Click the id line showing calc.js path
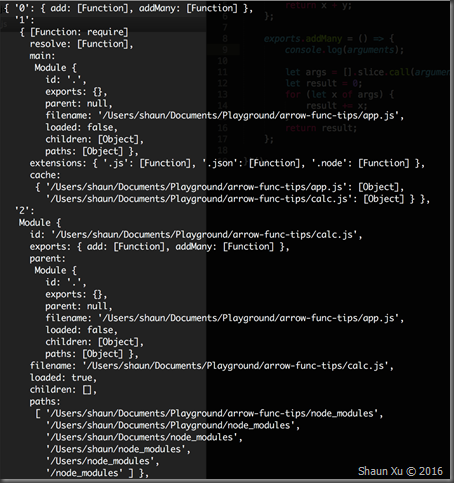The image size is (454, 483). tap(196, 235)
